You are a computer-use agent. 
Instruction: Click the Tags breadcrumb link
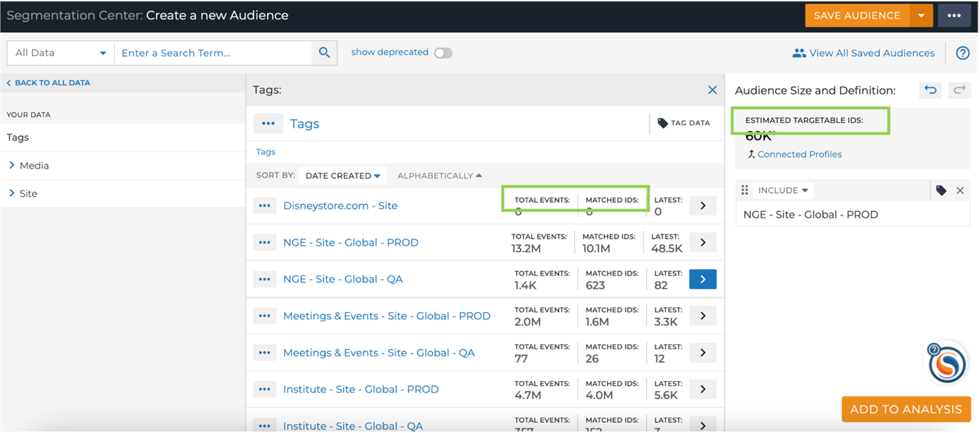(265, 152)
